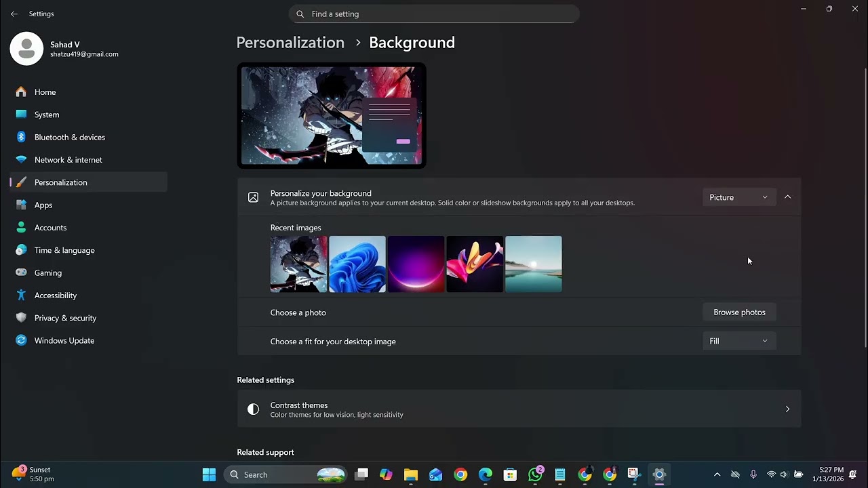This screenshot has width=868, height=488.
Task: Open Gaming settings in the sidebar
Action: (88, 272)
